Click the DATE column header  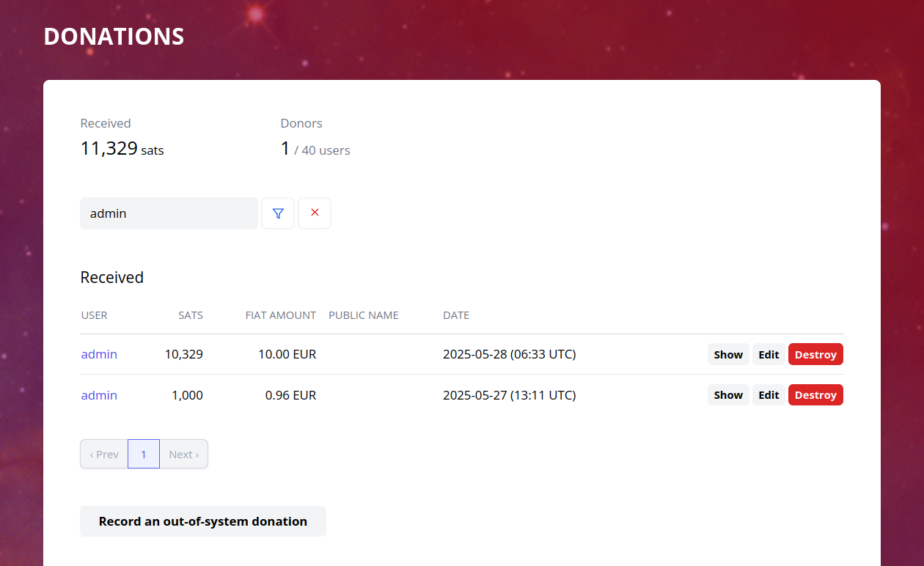click(456, 315)
